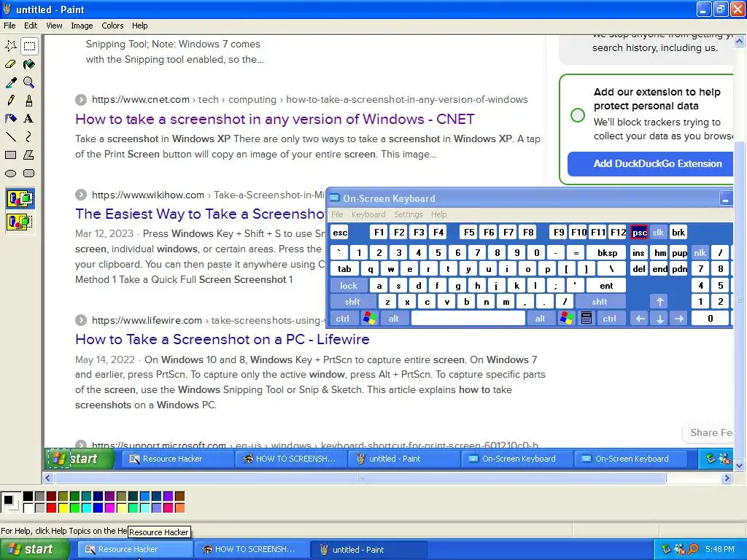This screenshot has width=747, height=560.
Task: Click the highlighted psc key on pasted keyboard
Action: [x=639, y=233]
